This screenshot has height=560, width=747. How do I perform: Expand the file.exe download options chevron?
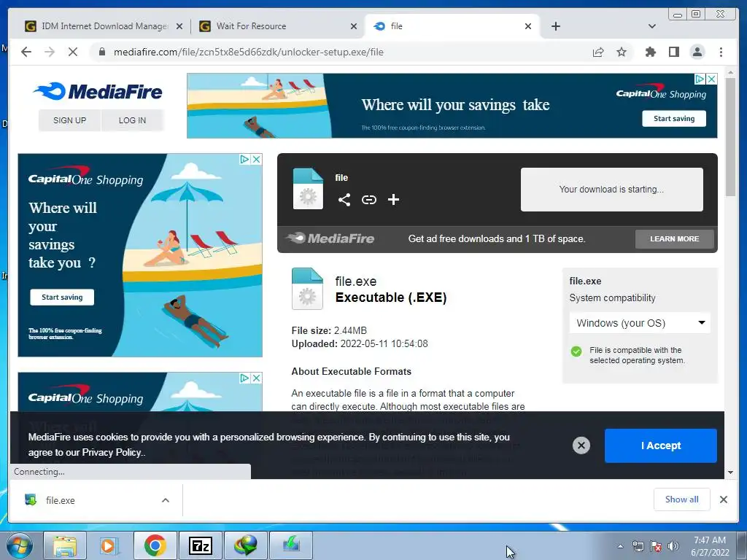[x=166, y=500]
